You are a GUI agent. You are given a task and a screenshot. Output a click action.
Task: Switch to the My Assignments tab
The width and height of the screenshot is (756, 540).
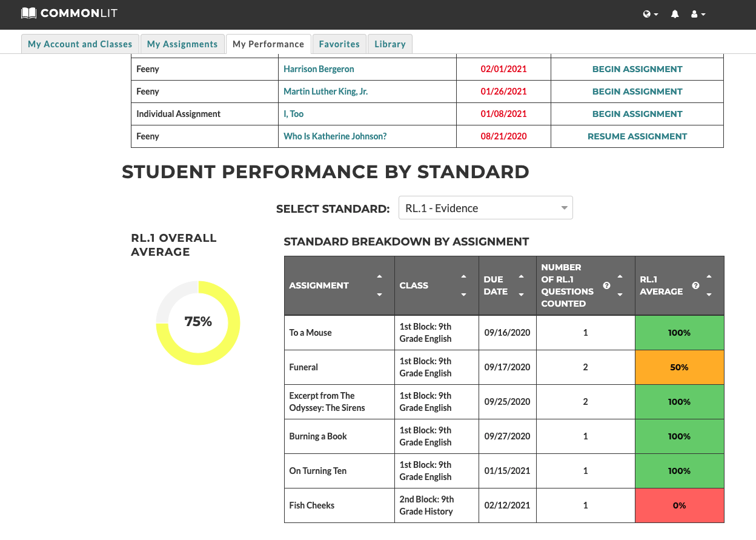tap(182, 44)
